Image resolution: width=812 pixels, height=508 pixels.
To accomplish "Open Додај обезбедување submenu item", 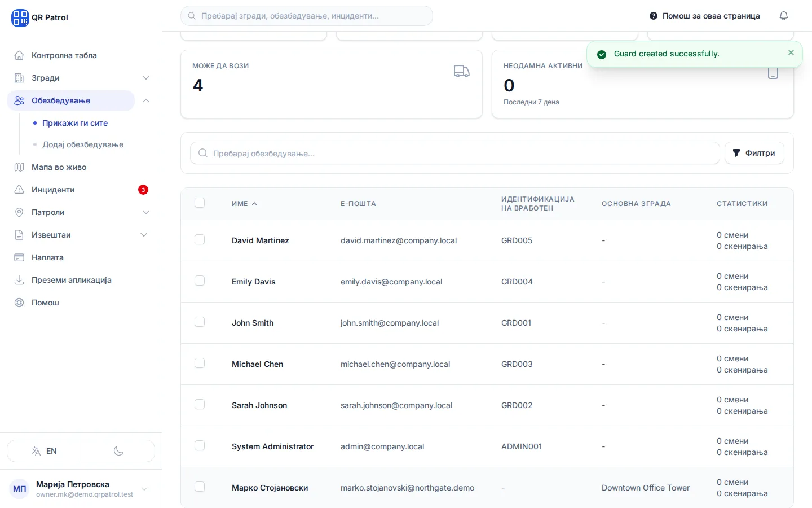I will point(83,144).
